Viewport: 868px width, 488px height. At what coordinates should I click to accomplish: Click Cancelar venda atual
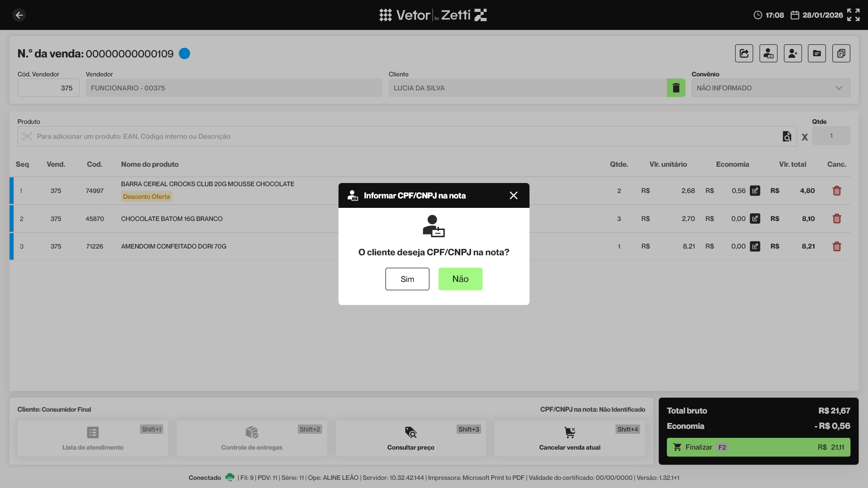[x=570, y=438]
